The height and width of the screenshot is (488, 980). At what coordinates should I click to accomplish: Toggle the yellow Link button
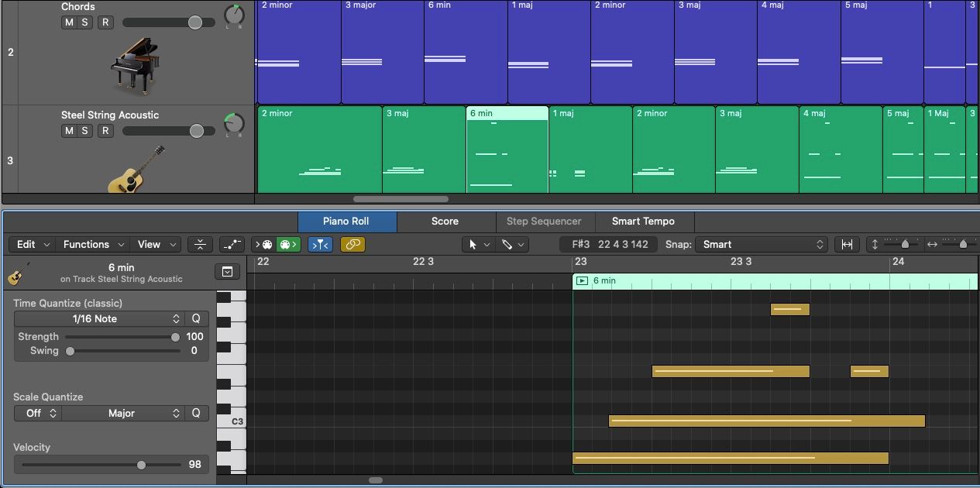tap(352, 244)
